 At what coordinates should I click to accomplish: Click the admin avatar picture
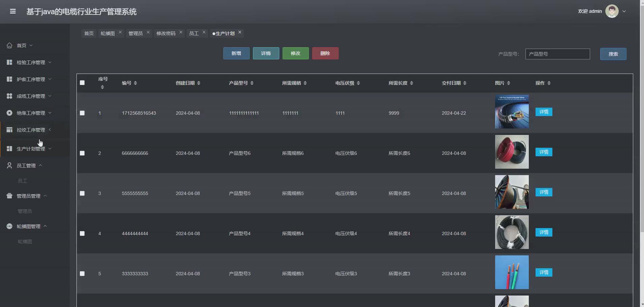(x=612, y=11)
